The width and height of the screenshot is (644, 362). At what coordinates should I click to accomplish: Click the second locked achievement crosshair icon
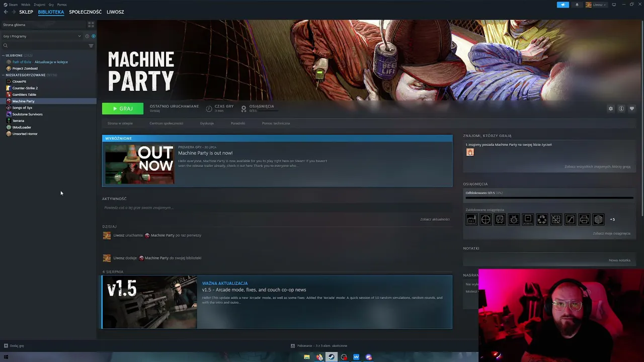tap(486, 219)
